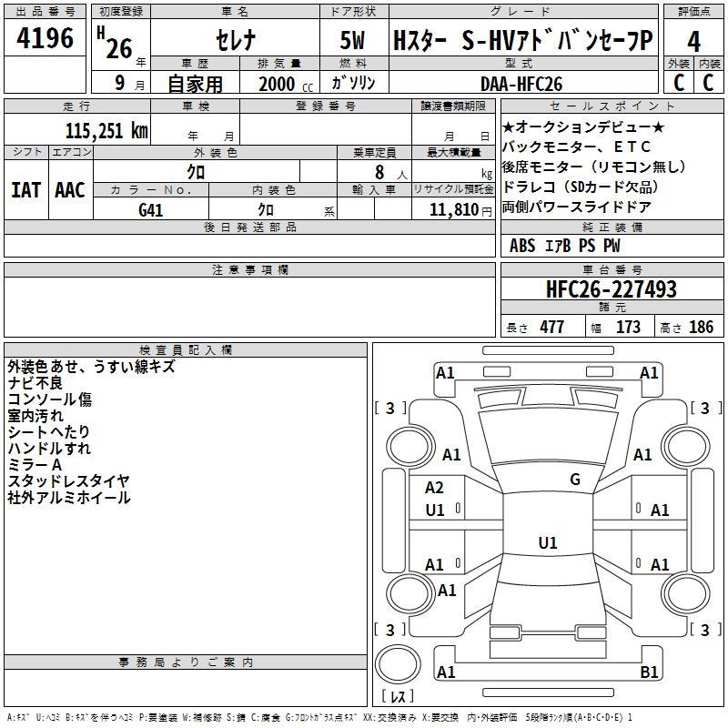
Task: Click chassis number HFC26-227493
Action: pos(612,289)
